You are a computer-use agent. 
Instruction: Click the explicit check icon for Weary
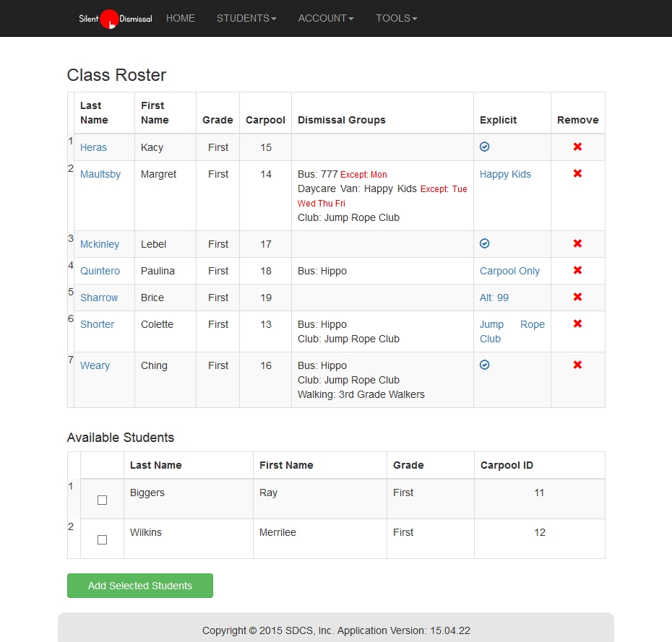(485, 365)
